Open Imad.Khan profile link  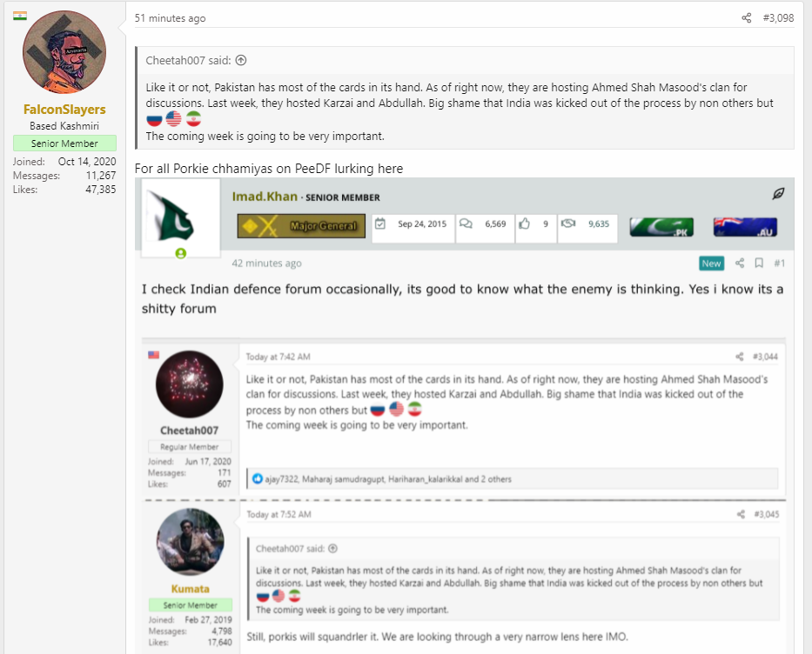(x=265, y=197)
